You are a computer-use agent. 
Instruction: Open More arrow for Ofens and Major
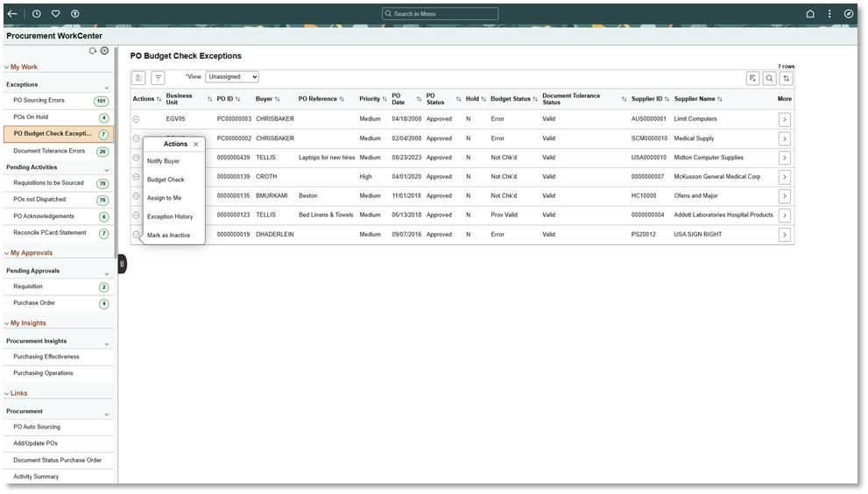(x=785, y=196)
